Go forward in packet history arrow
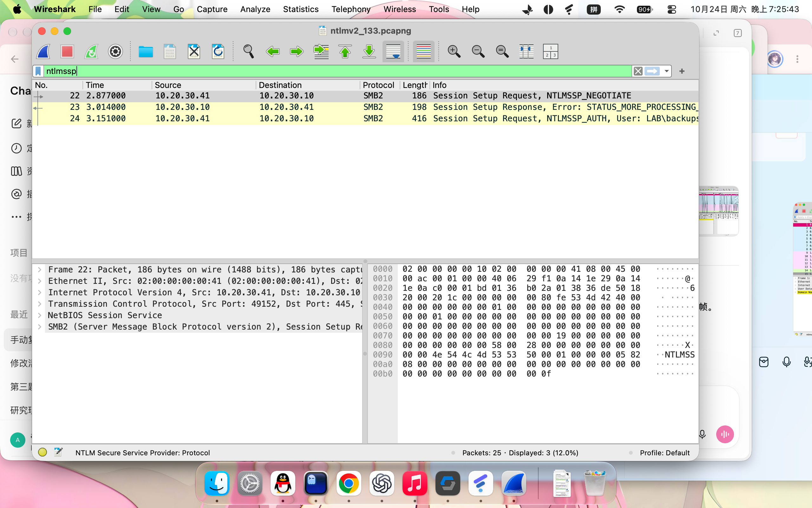The width and height of the screenshot is (812, 508). pyautogui.click(x=297, y=51)
